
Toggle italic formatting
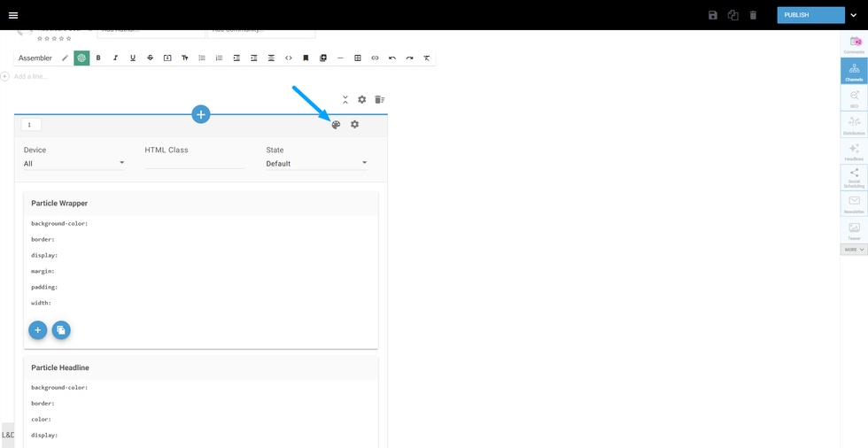(x=115, y=58)
